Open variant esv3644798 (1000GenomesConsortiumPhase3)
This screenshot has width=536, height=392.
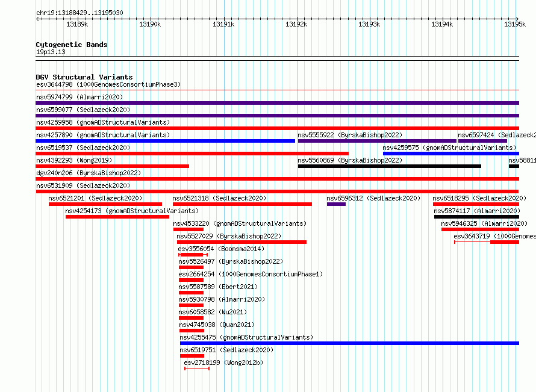pyautogui.click(x=108, y=84)
